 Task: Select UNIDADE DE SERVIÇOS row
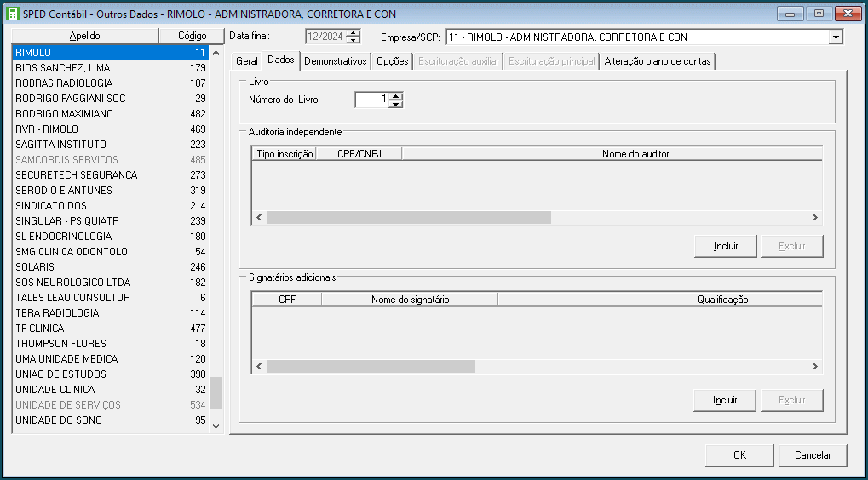coord(110,405)
